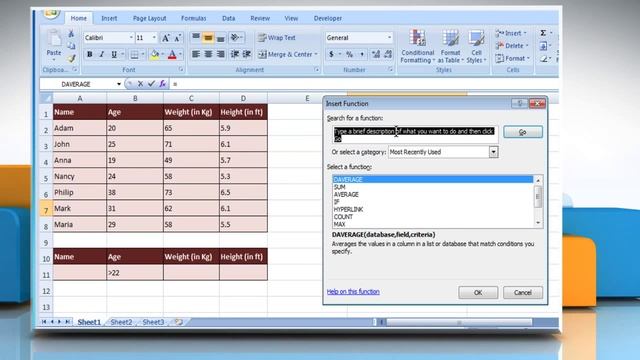Apply Comma Style format
This screenshot has height=360, width=640.
click(x=362, y=54)
